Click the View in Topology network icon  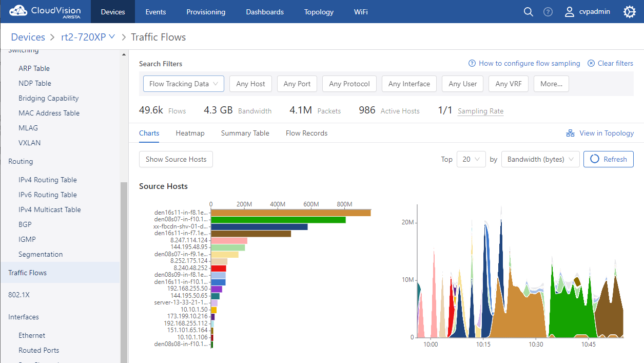click(x=570, y=132)
